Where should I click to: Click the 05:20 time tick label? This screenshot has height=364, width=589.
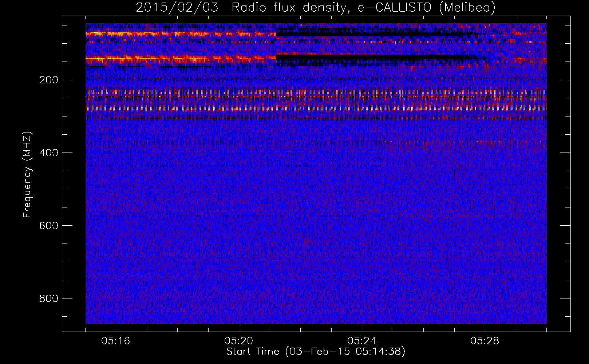[239, 341]
